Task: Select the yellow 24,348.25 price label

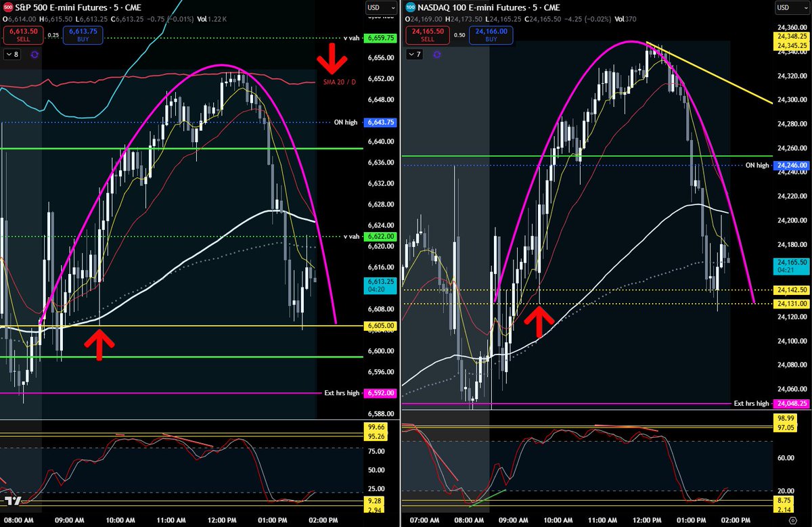Action: (793, 37)
